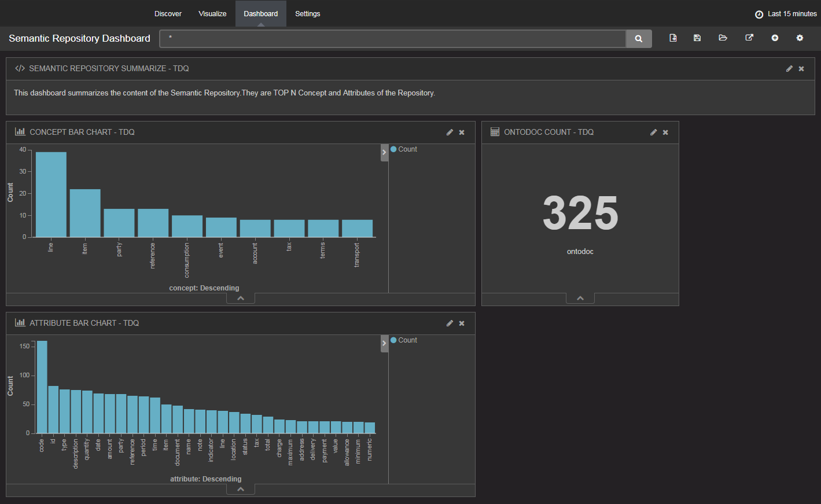Open dashboard options via the gear icon
Screen dimensions: 821x504
click(x=800, y=38)
